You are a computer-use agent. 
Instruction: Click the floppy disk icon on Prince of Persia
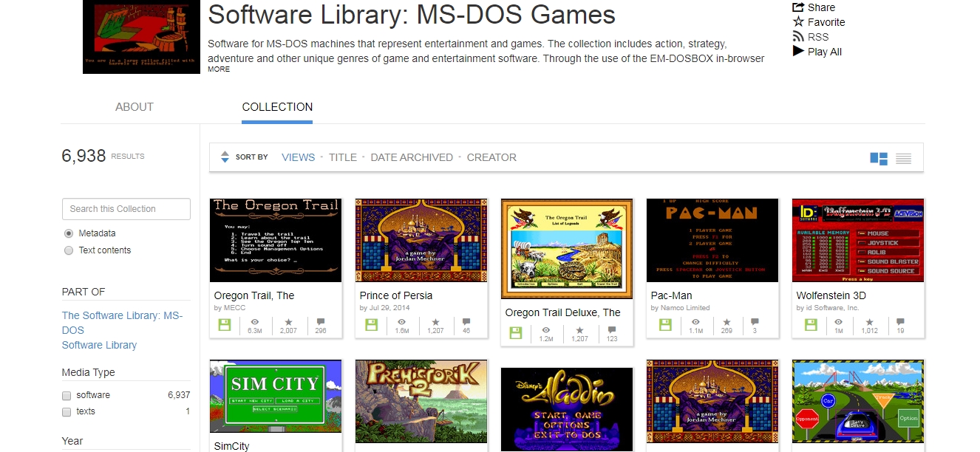(x=370, y=325)
